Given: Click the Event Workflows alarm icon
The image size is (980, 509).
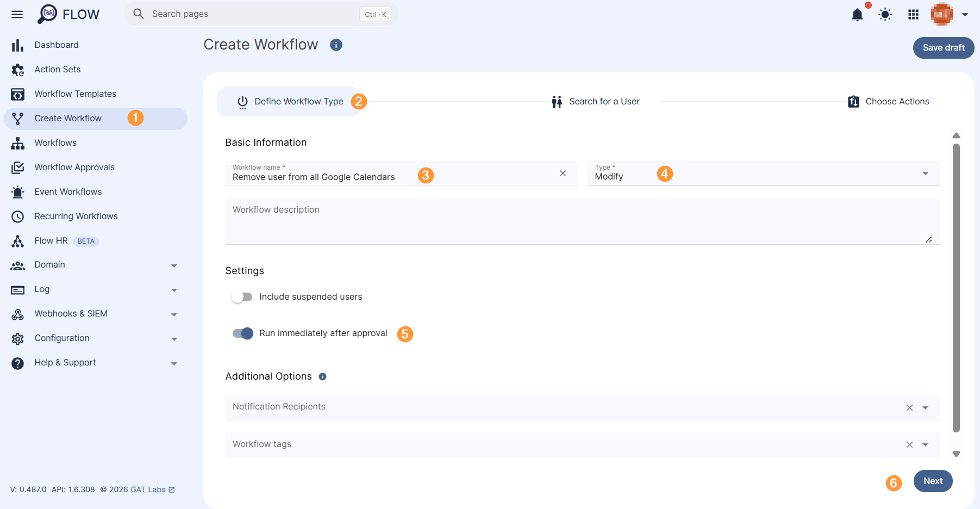Looking at the screenshot, I should 18,192.
